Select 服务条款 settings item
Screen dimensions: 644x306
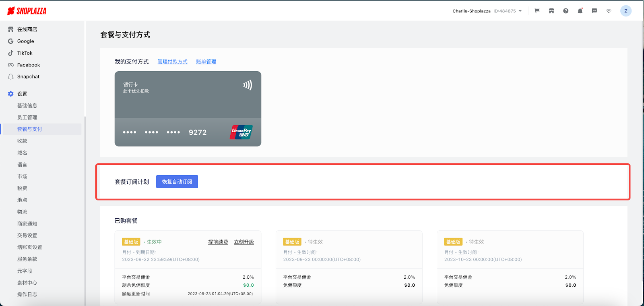pos(27,259)
